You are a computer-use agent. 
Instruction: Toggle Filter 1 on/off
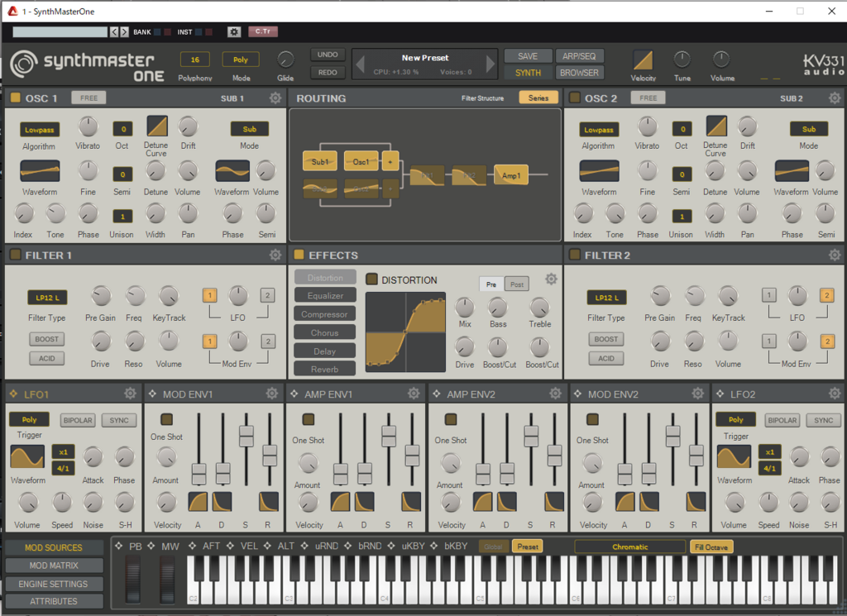coord(15,255)
